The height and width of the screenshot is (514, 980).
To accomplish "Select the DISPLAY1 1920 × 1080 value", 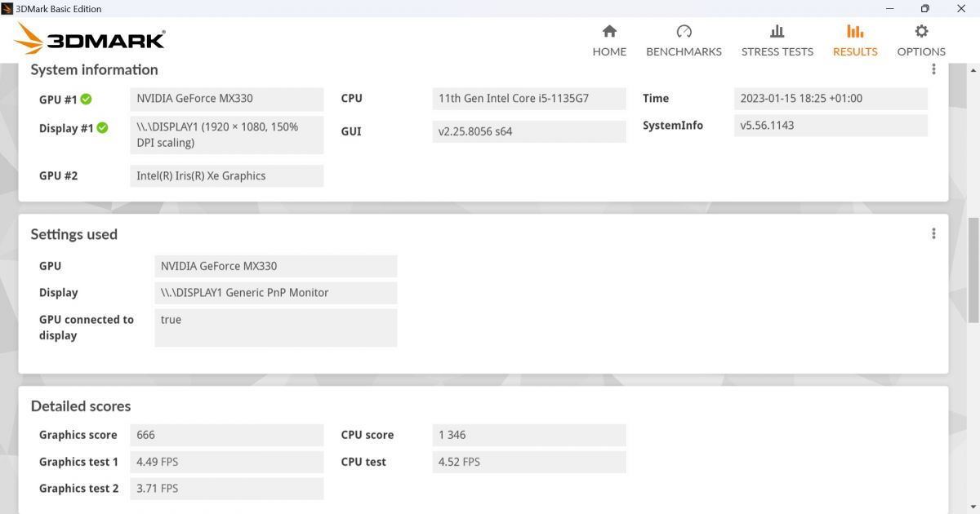I will point(226,135).
